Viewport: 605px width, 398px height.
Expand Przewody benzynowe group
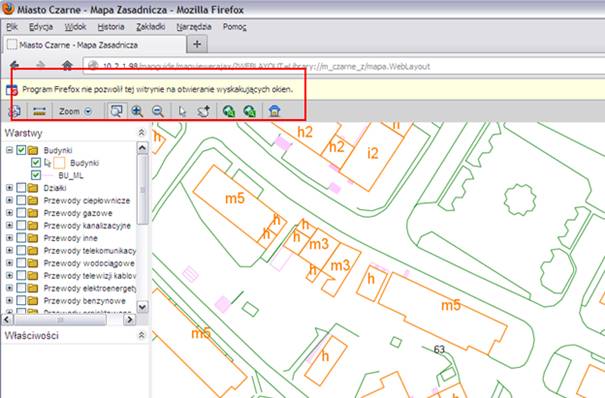pos(9,300)
